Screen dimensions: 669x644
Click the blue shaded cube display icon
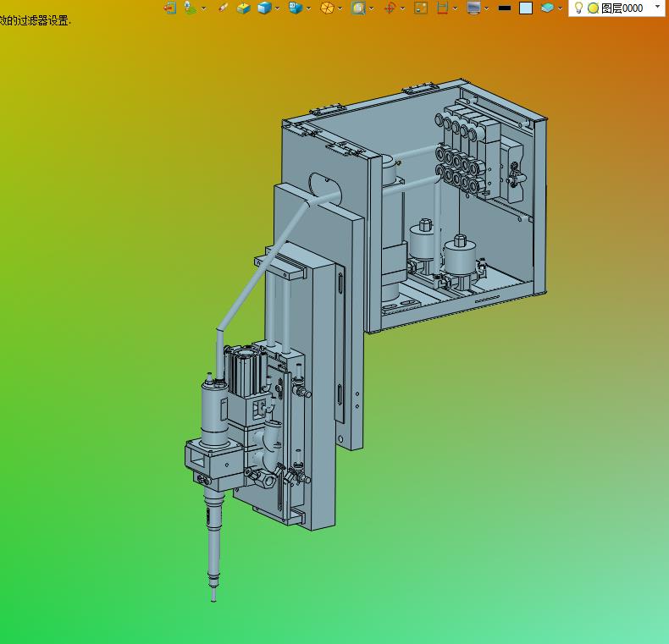(264, 8)
